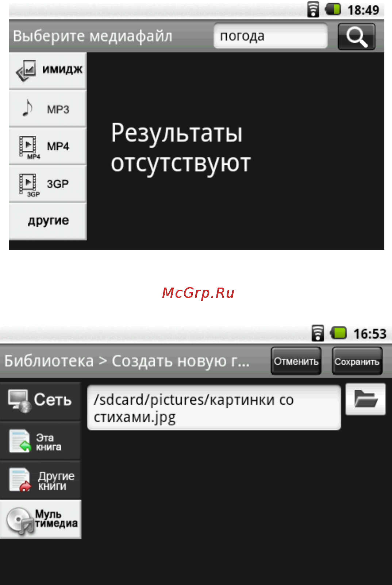Select the "Эта книга" tab

click(x=40, y=441)
